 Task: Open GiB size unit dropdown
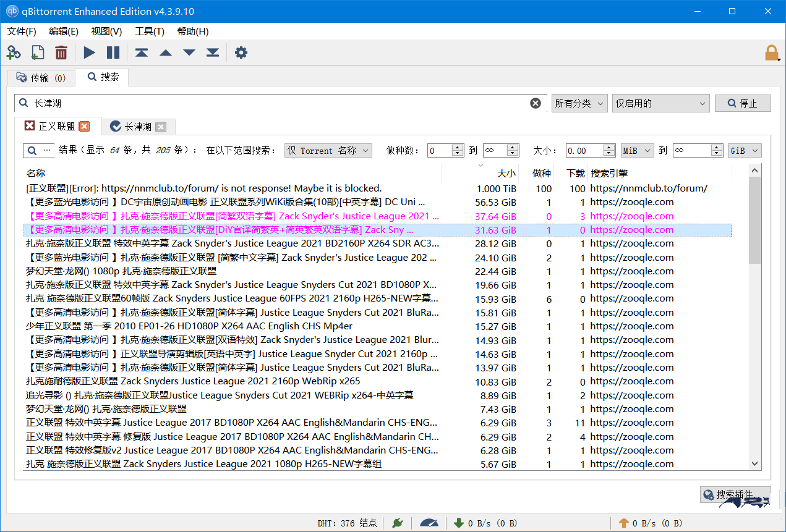[x=745, y=150]
